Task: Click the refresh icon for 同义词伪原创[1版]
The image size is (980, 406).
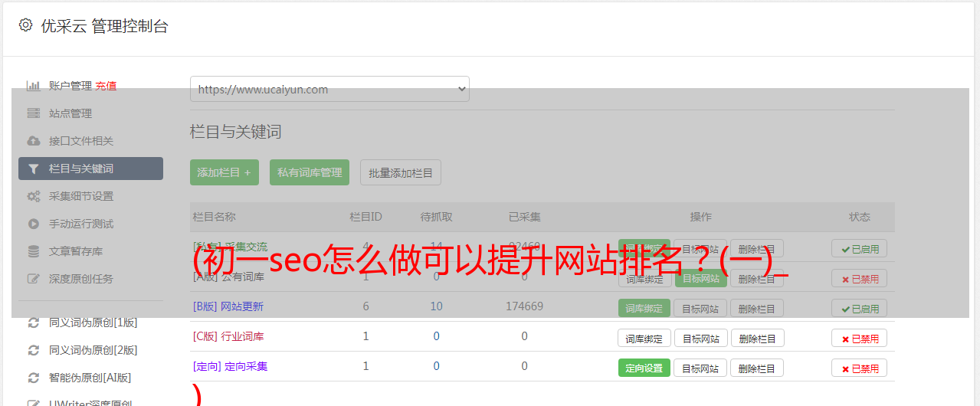Action: pyautogui.click(x=34, y=323)
